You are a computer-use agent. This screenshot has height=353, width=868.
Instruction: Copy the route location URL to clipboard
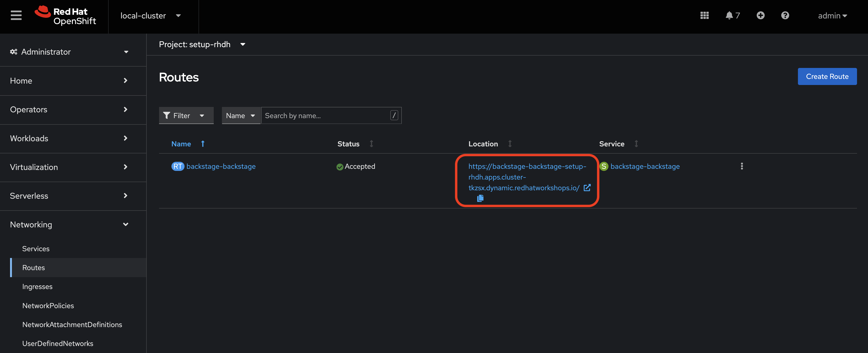coord(480,198)
